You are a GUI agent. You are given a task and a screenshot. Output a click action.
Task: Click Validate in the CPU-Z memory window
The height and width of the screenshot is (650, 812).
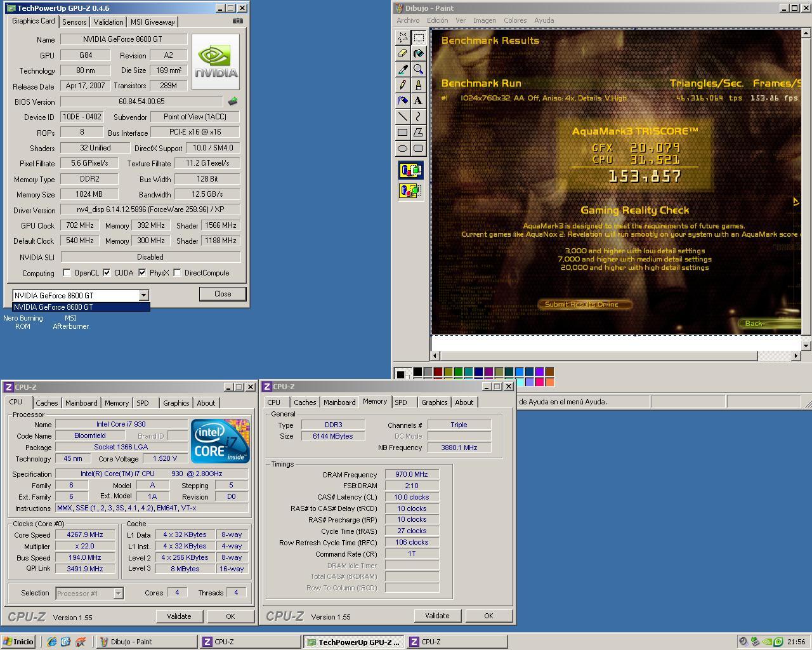point(437,616)
